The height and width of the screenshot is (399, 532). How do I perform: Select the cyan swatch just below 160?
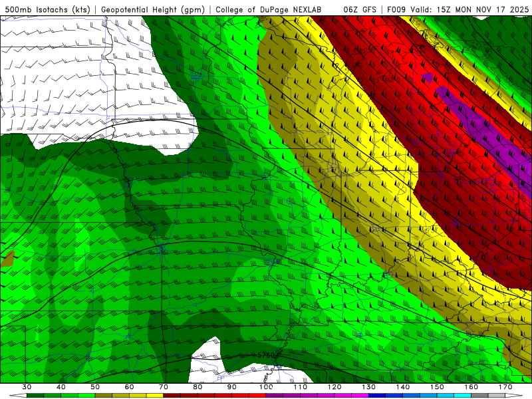pyautogui.click(x=463, y=396)
